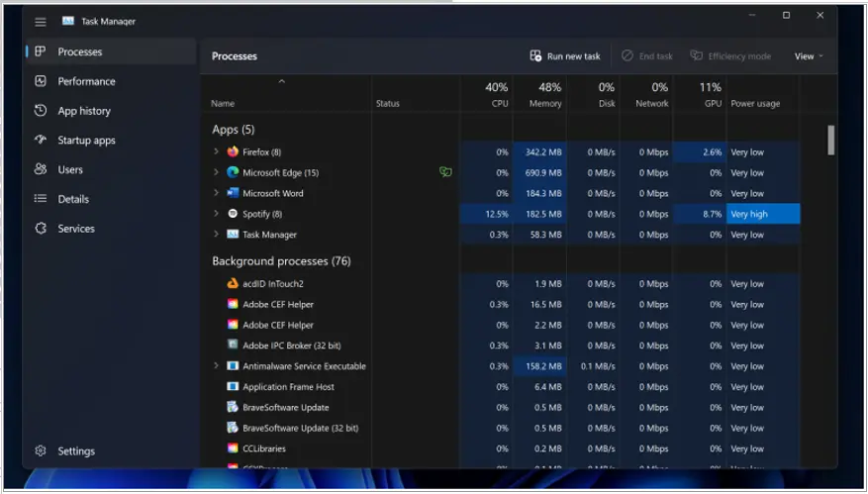Click the Background processes (76) heading
868x494 pixels.
(281, 260)
